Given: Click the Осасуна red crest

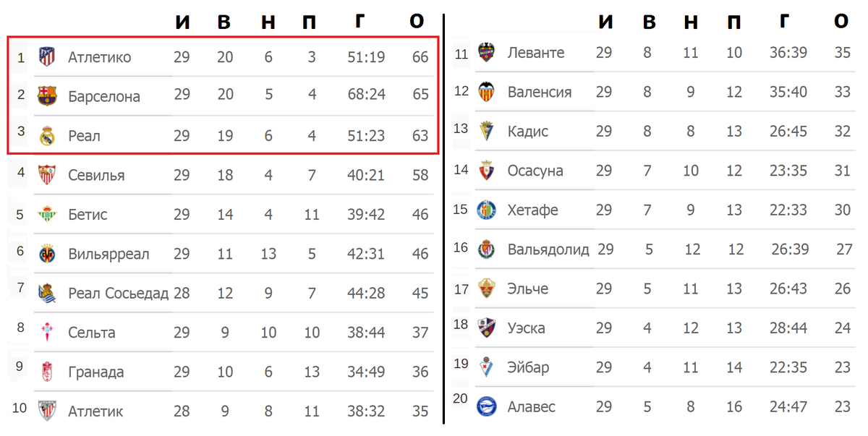Looking at the screenshot, I should click(x=486, y=171).
